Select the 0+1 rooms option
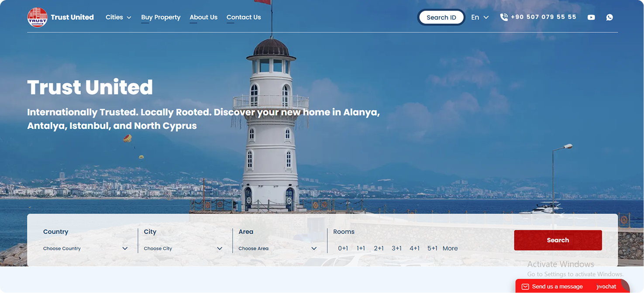Screen dimensions: 644x293 click(x=343, y=248)
